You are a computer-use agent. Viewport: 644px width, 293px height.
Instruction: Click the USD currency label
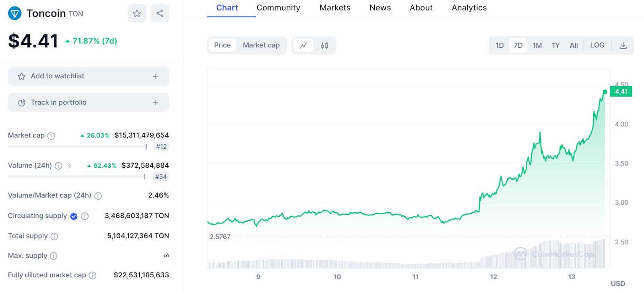point(618,284)
